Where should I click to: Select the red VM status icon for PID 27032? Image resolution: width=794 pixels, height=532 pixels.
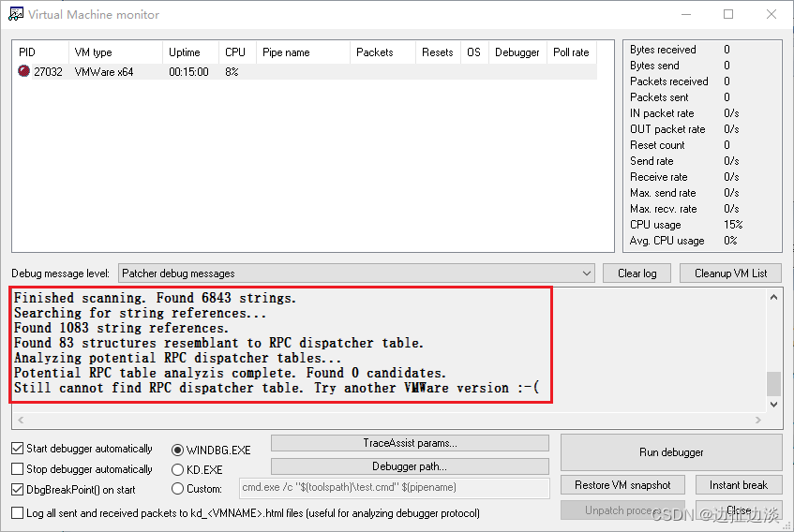(x=23, y=71)
